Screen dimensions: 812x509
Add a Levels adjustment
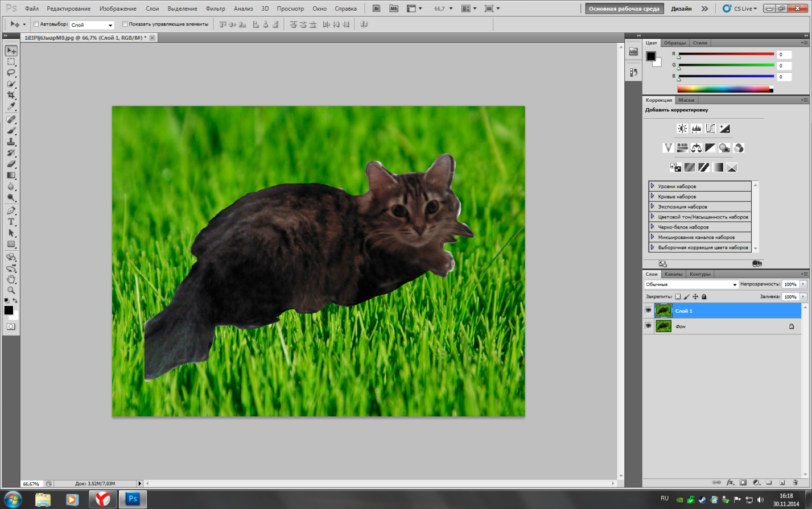point(696,129)
